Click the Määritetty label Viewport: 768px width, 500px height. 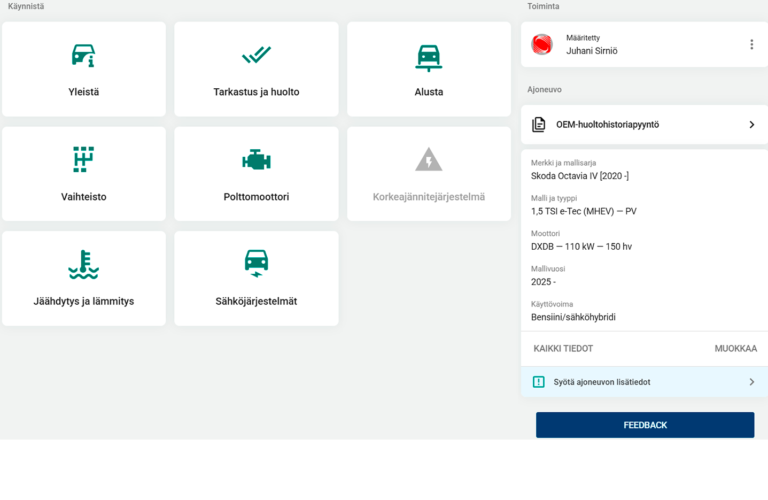(583, 38)
